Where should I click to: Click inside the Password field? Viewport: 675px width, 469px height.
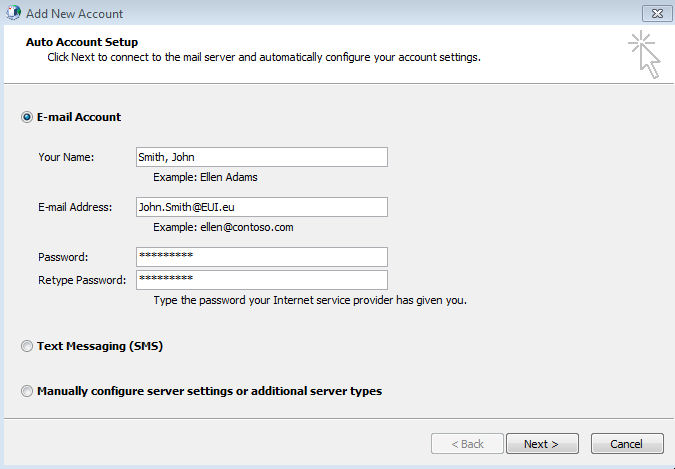261,257
